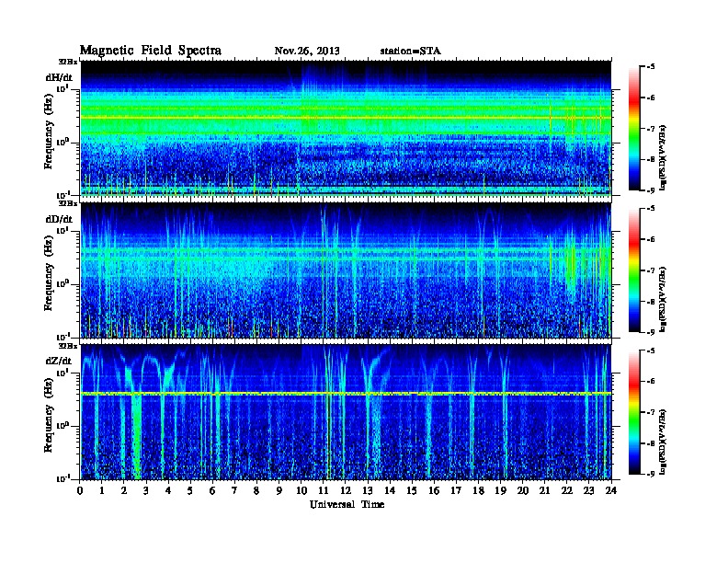Click the "32Hz" label atop the dH/dt panel
728x563 pixels.
coord(67,62)
